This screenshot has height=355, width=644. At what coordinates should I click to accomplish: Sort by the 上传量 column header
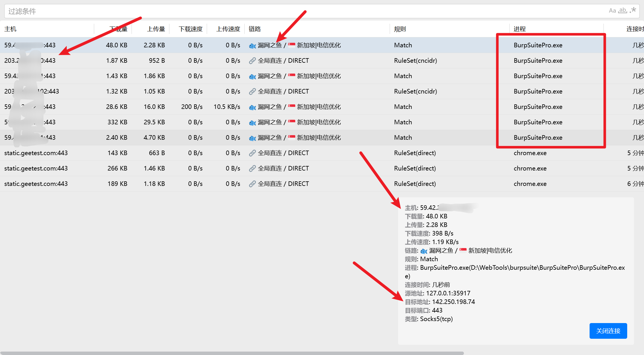click(156, 29)
